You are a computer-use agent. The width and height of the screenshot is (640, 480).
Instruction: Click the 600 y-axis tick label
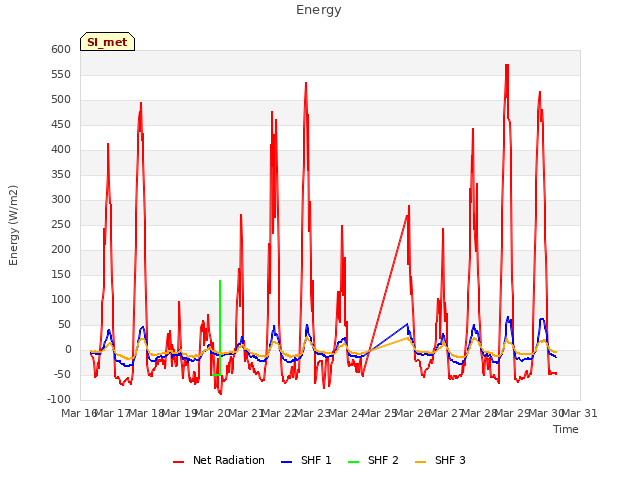61,50
